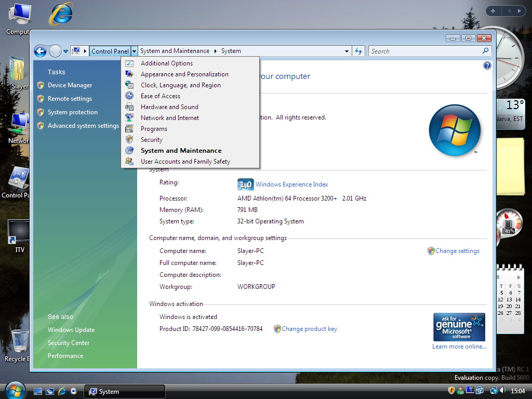
Task: Click the Forward navigation arrow button
Action: 55,51
